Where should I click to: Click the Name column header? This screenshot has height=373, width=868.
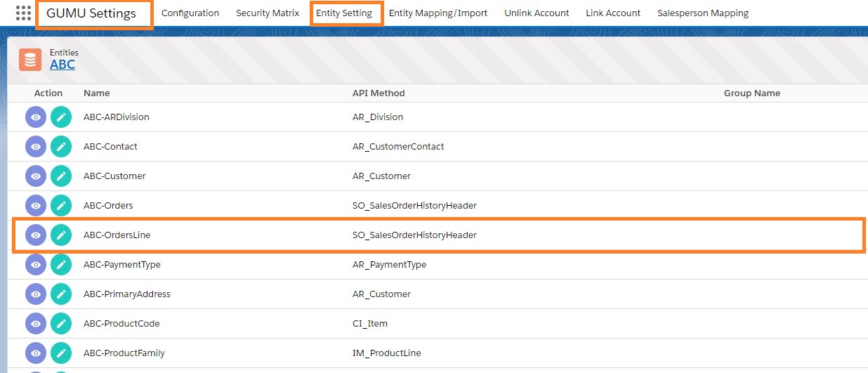click(x=97, y=93)
